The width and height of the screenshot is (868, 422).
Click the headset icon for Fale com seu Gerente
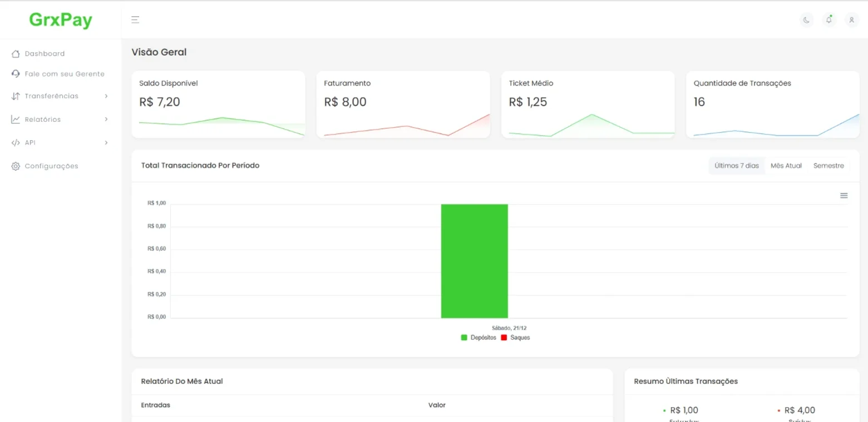point(16,73)
